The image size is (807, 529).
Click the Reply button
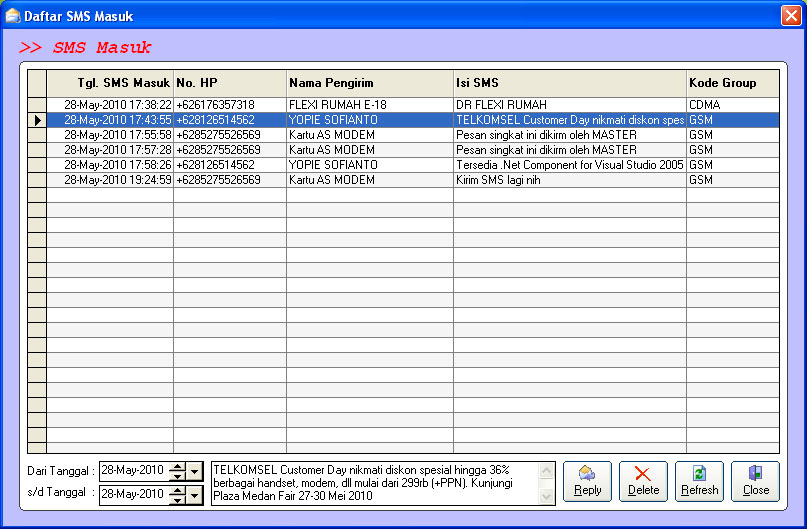click(x=587, y=481)
